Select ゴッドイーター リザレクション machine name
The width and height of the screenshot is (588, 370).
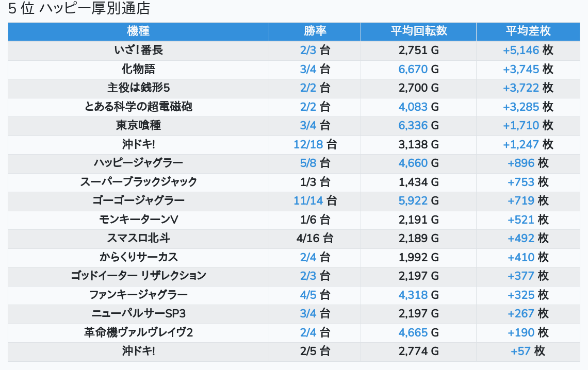tap(138, 276)
